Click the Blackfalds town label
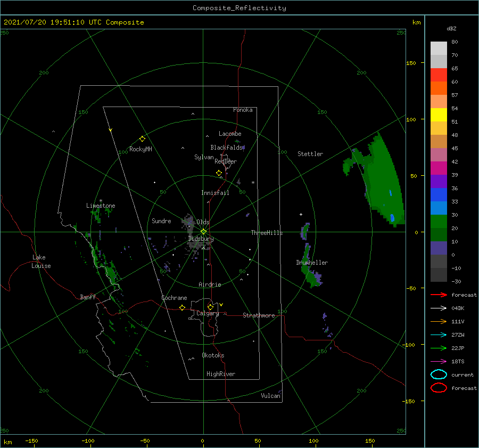 tap(226, 148)
